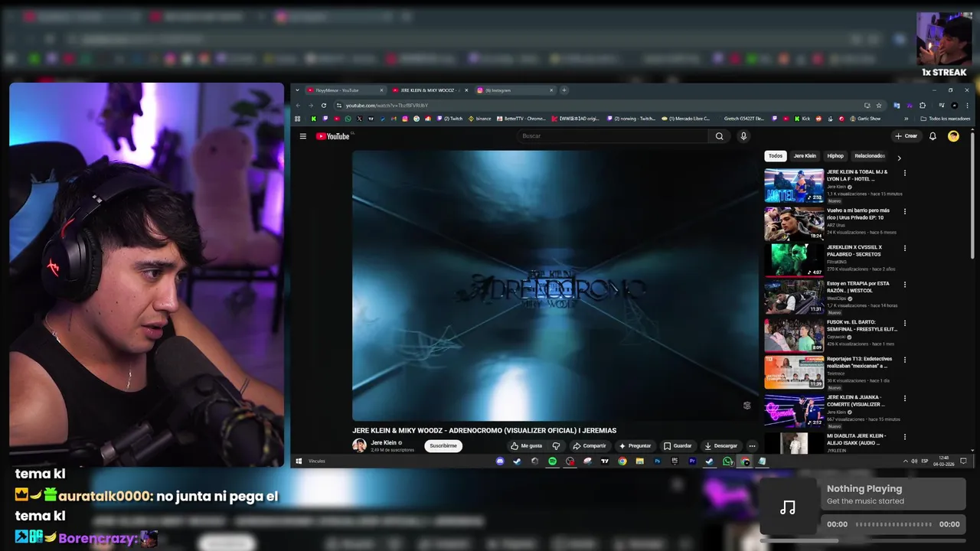Select the Relacionados filter chip
980x551 pixels.
(870, 156)
